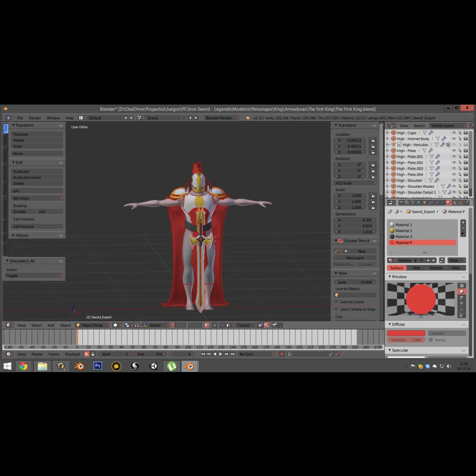Screen dimensions: 476x476
Task: Pin the material datablock with the pin icon
Action: [390, 212]
